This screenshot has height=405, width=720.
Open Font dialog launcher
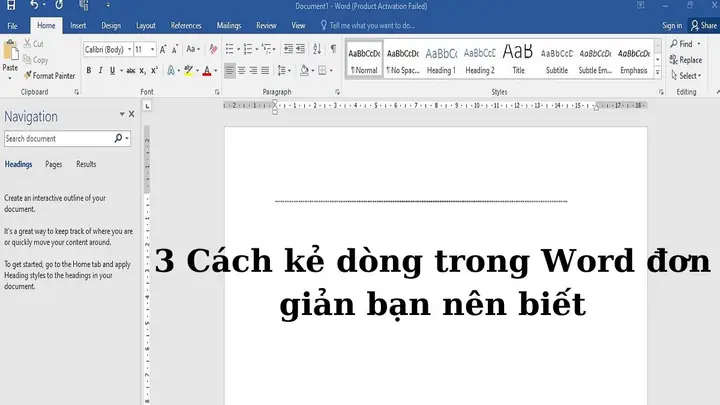217,92
